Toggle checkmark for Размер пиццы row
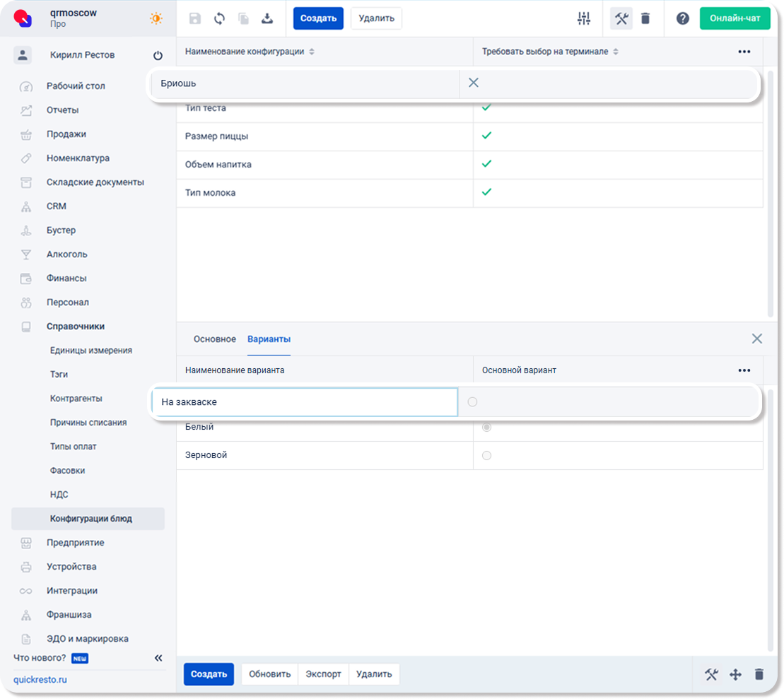This screenshot has height=699, width=784. coord(486,136)
